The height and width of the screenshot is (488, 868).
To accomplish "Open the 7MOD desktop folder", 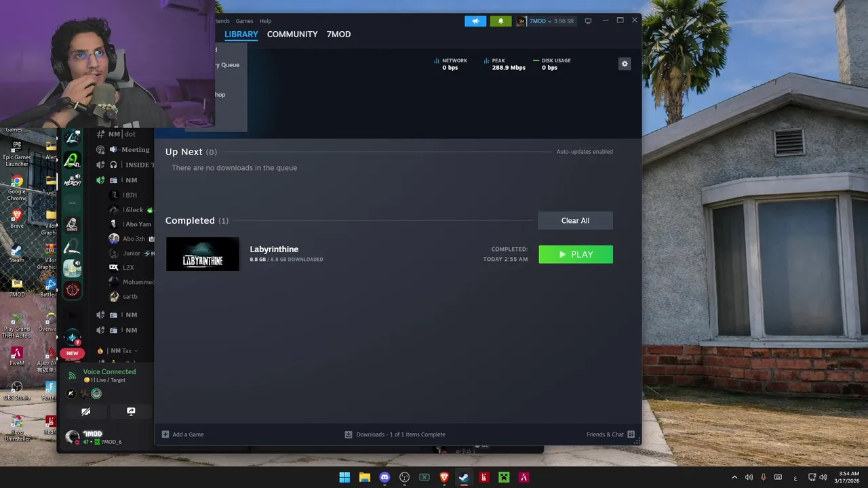I will (17, 288).
